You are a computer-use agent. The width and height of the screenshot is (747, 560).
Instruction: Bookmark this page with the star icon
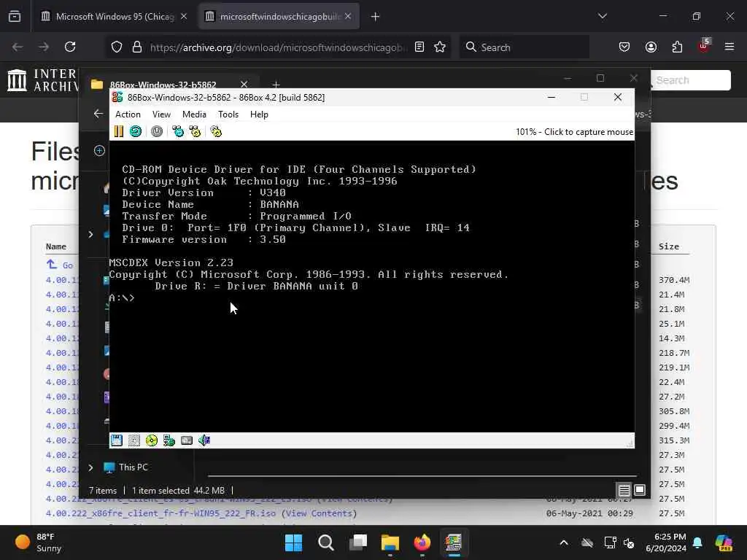pyautogui.click(x=440, y=47)
